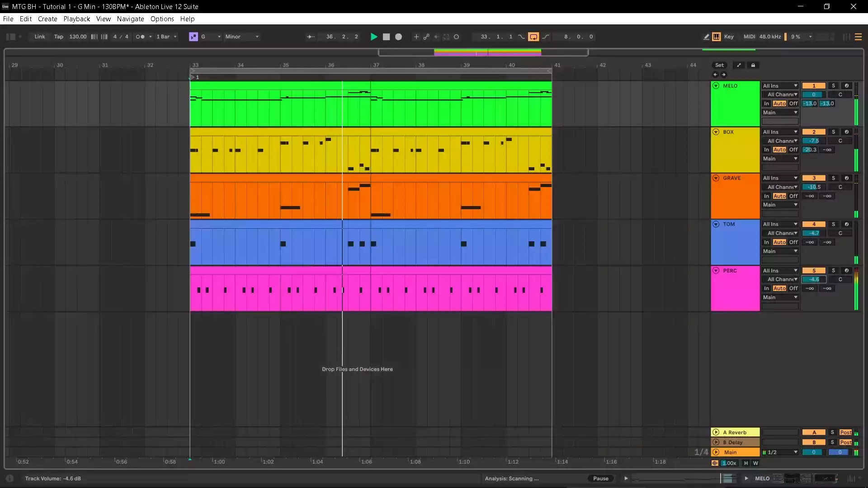Click the tempo field 130.00
The image size is (868, 488).
point(78,37)
